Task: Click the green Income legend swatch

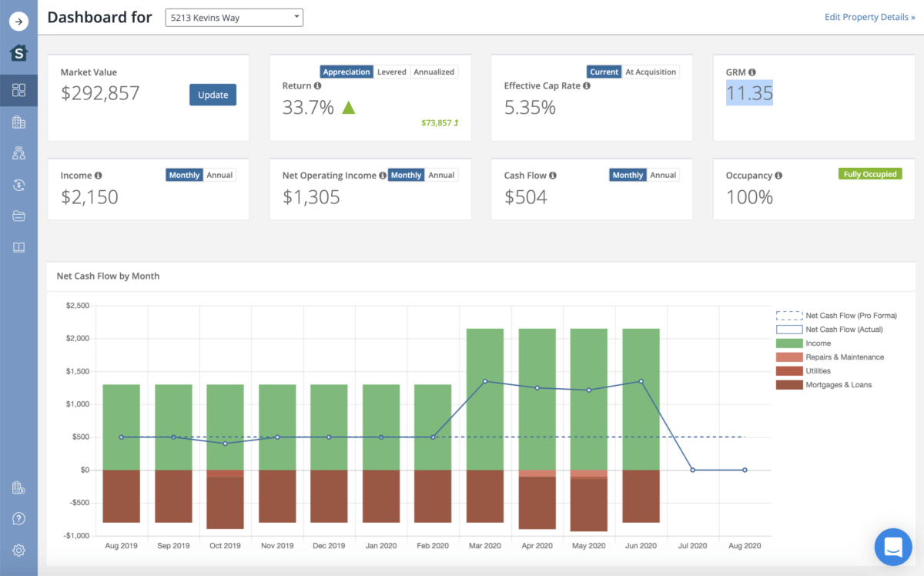Action: pyautogui.click(x=788, y=343)
